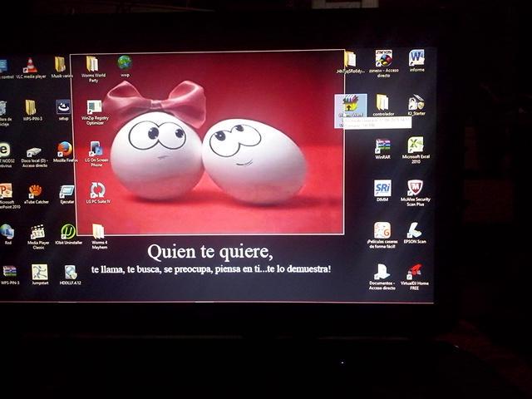This screenshot has width=532, height=399.
Task: Open the folder beside the zonetw shortcut
Action: (351, 62)
